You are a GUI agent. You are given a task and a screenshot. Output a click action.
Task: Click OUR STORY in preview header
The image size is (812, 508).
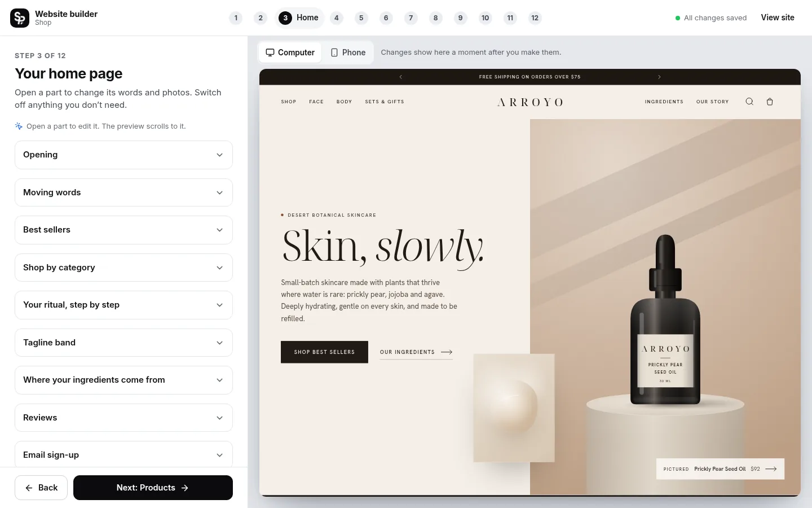point(713,102)
